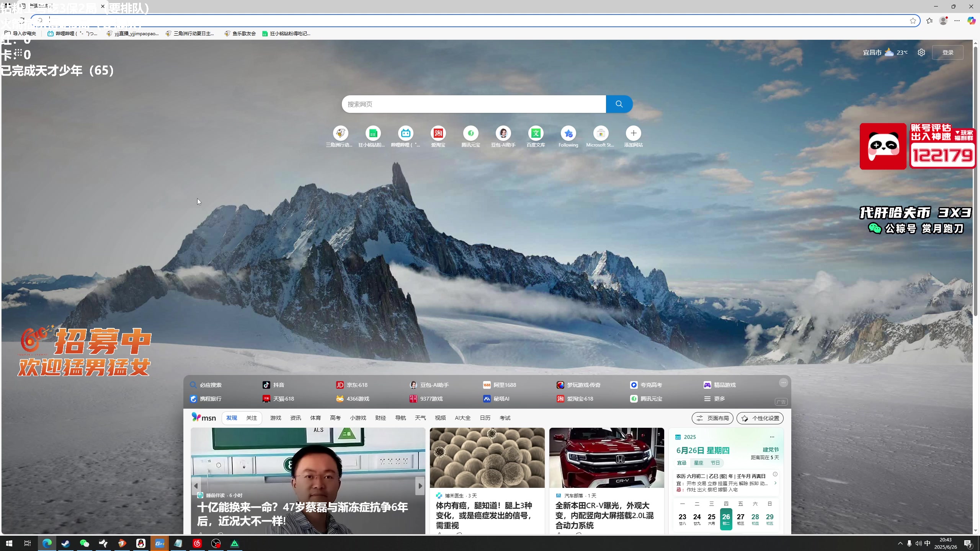This screenshot has width=980, height=551.
Task: Open the 财经 category in msn feed
Action: click(381, 418)
